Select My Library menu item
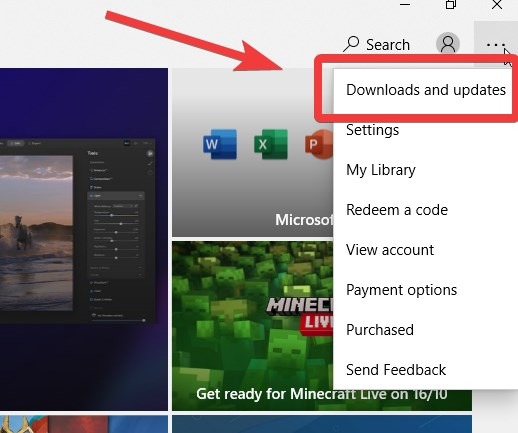This screenshot has height=433, width=518. (x=425, y=170)
